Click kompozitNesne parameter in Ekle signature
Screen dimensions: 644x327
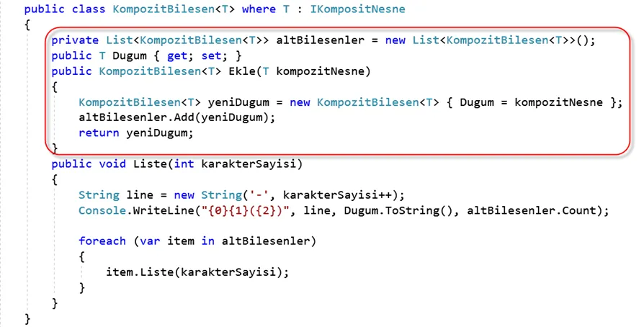(321, 71)
